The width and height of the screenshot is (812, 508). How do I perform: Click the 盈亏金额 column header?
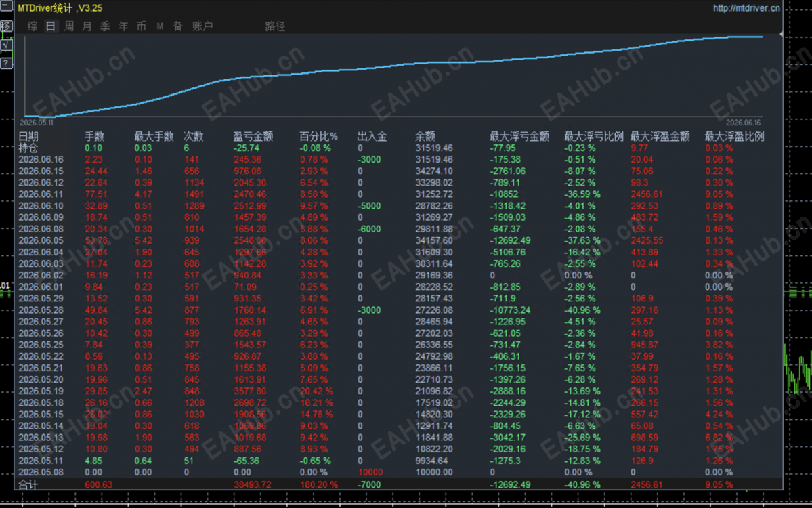[253, 136]
